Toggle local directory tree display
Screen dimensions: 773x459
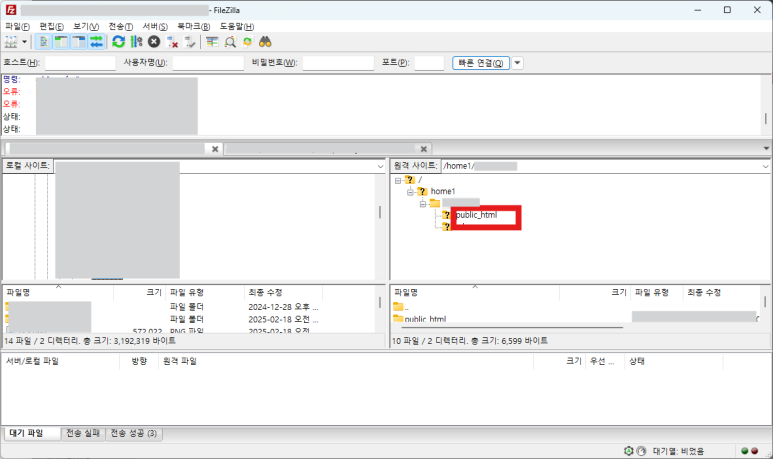(61, 42)
